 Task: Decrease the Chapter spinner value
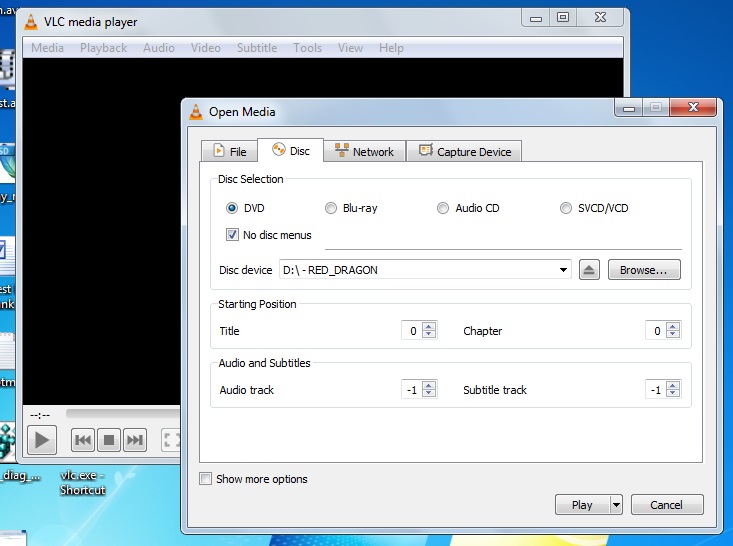(673, 334)
